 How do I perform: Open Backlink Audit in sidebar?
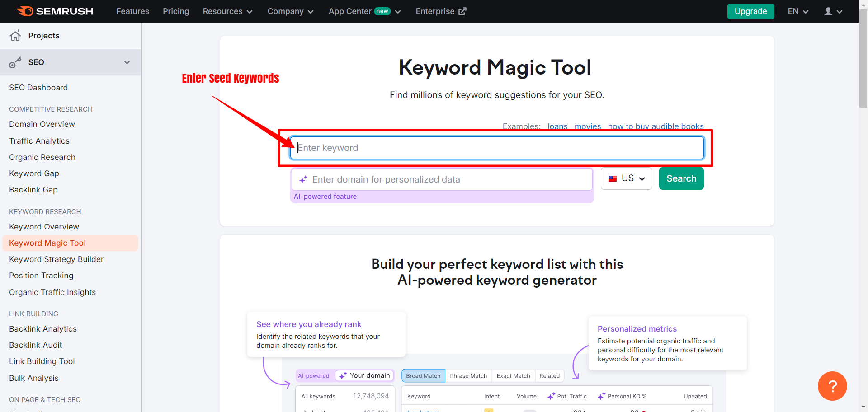[x=36, y=345]
